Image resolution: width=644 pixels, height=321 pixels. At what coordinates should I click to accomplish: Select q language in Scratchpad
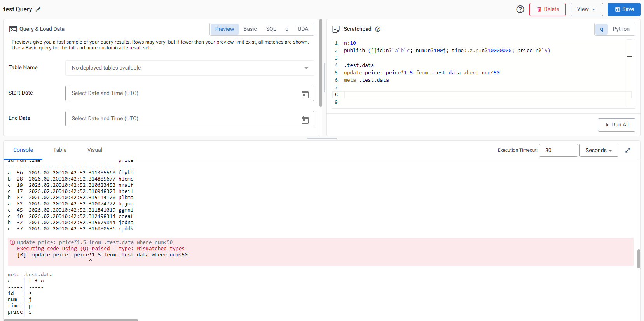[x=602, y=29]
